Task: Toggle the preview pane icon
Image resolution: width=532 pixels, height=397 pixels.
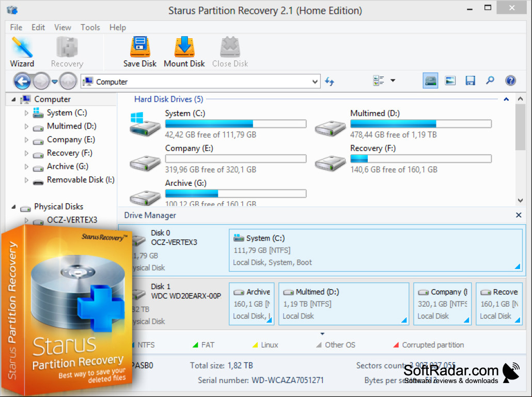Action: [x=450, y=81]
